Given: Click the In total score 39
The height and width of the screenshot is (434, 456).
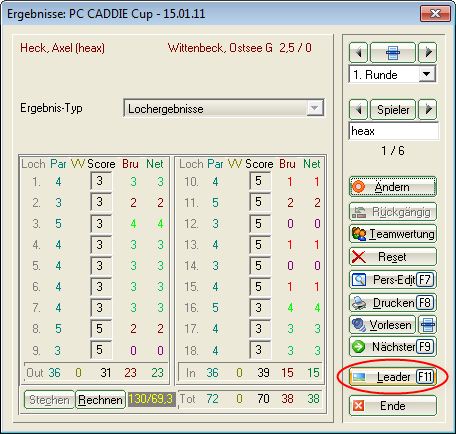Looking at the screenshot, I should [263, 373].
